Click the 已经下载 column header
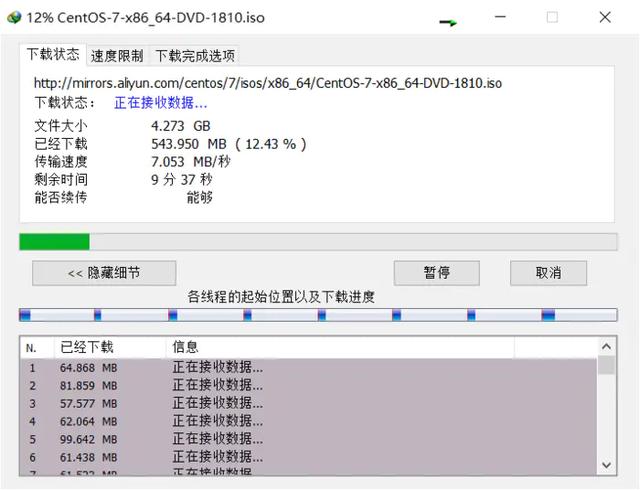The width and height of the screenshot is (640, 490). point(110,347)
